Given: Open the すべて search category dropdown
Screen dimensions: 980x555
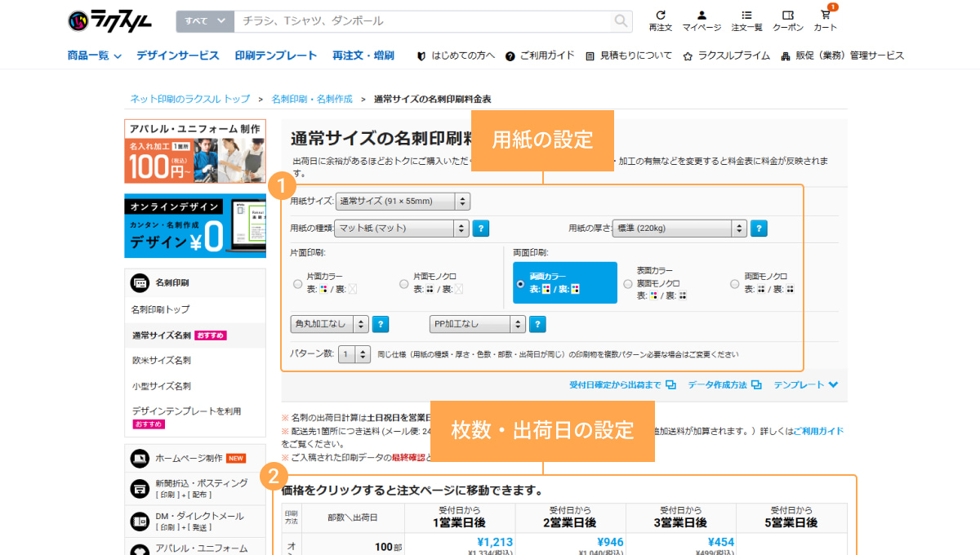Looking at the screenshot, I should (x=204, y=21).
